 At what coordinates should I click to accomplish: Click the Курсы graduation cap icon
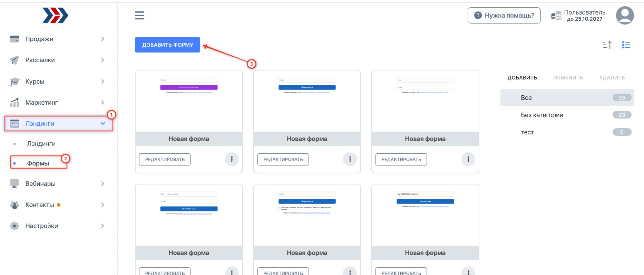pos(14,82)
